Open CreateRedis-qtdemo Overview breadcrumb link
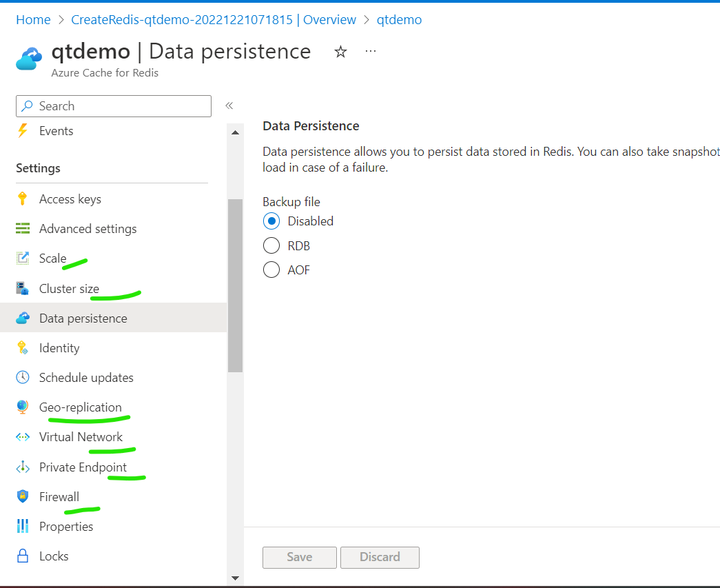 214,20
